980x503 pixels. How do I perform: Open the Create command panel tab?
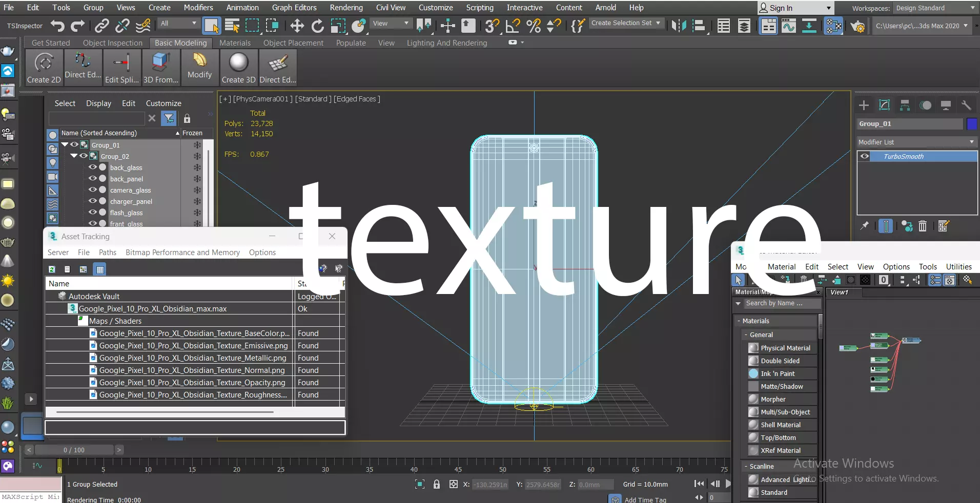[x=864, y=105]
